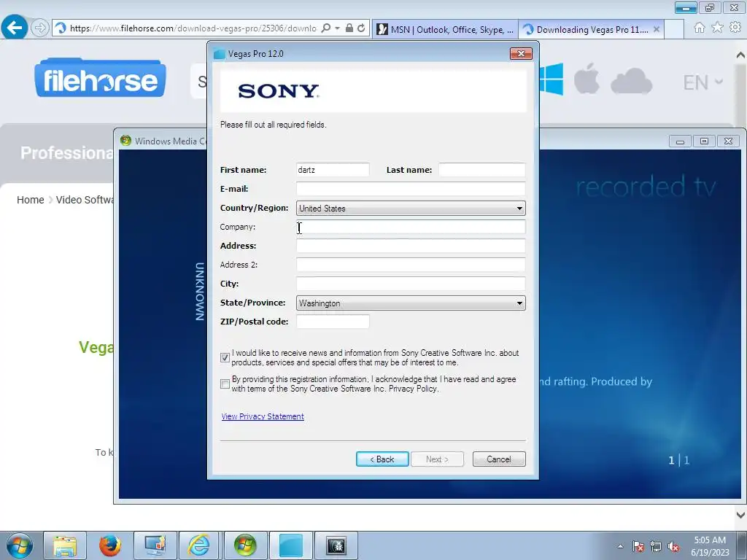Close the Vegas Pro 12.0 dialog

[521, 53]
